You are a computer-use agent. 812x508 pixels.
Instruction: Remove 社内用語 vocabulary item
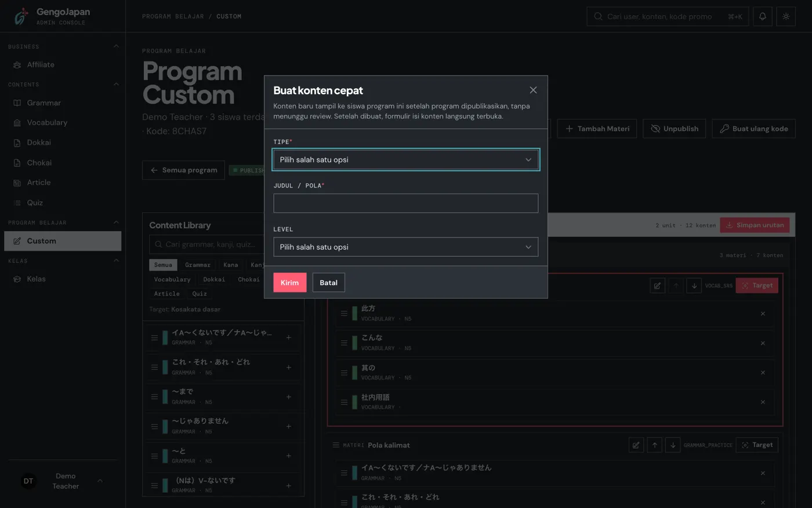[763, 402]
